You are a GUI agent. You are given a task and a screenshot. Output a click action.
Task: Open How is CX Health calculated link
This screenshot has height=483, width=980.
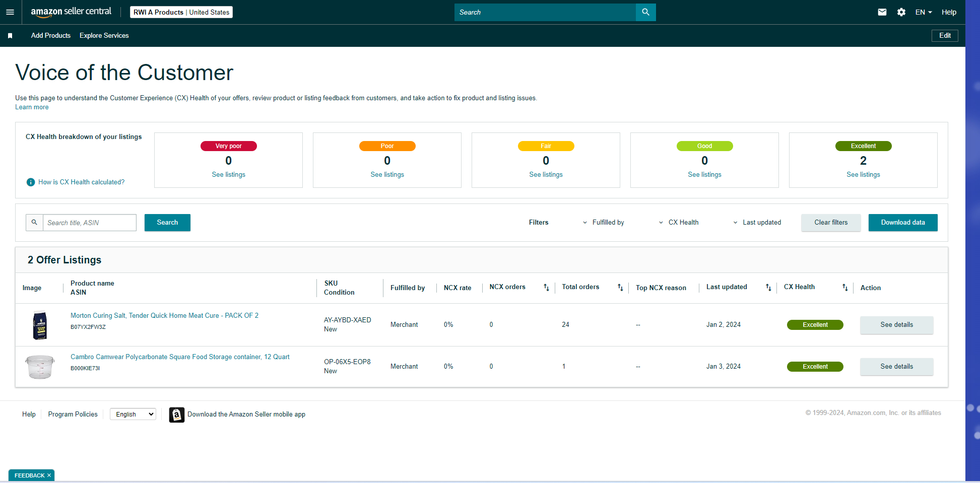[81, 182]
